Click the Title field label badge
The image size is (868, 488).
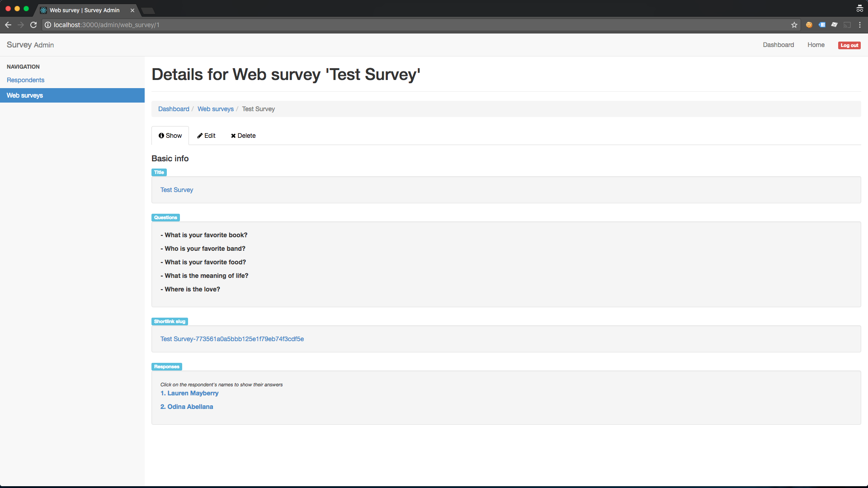tap(159, 172)
